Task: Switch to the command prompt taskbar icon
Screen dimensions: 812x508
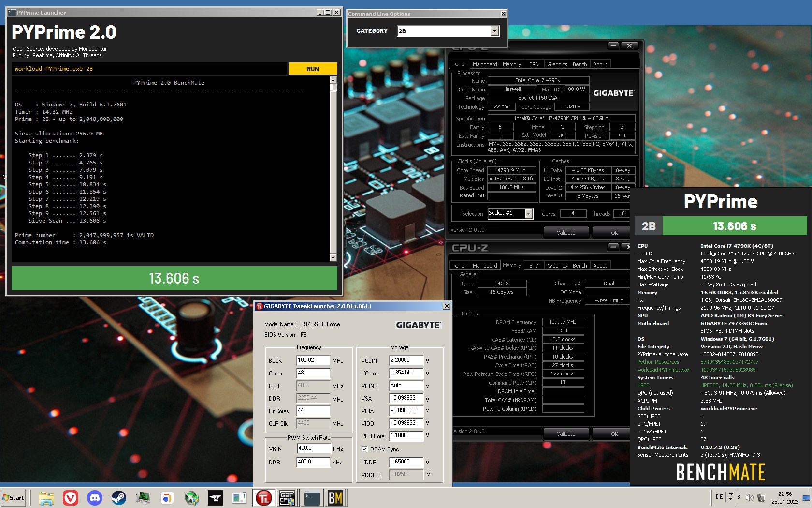Action: coord(311,498)
